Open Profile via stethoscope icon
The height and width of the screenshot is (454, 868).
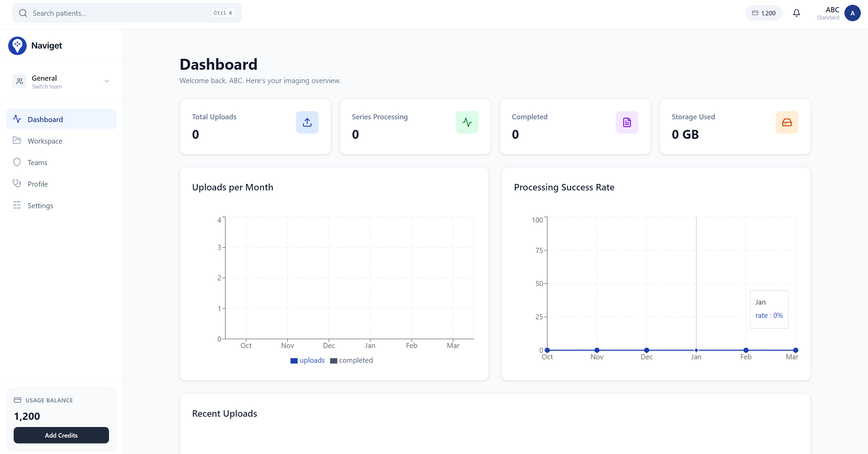pyautogui.click(x=17, y=184)
